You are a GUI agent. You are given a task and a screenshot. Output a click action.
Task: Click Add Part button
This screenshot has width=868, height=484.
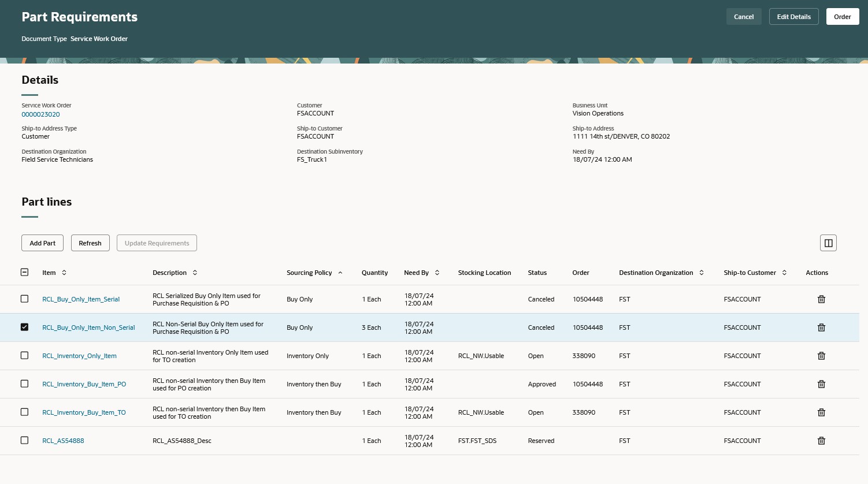(43, 243)
